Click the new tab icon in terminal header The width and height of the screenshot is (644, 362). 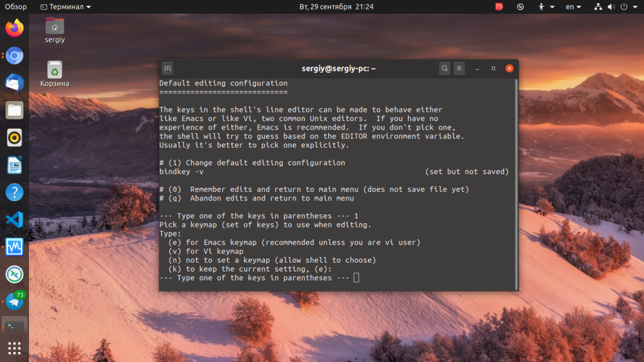pos(167,69)
